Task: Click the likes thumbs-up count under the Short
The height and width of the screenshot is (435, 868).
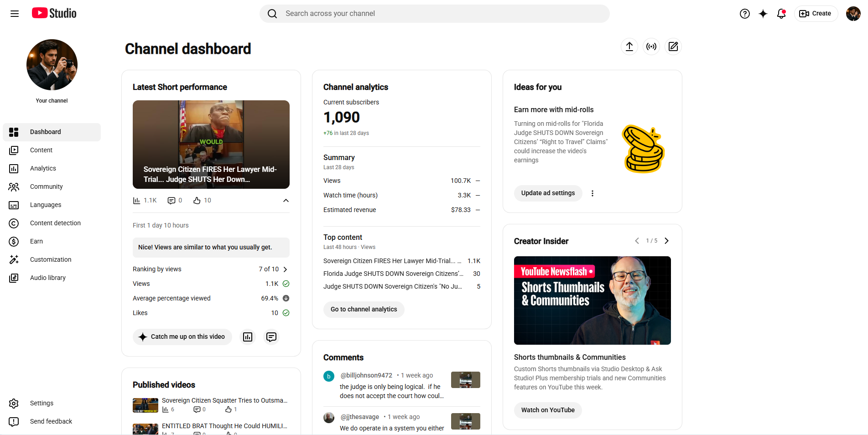Action: (x=202, y=201)
